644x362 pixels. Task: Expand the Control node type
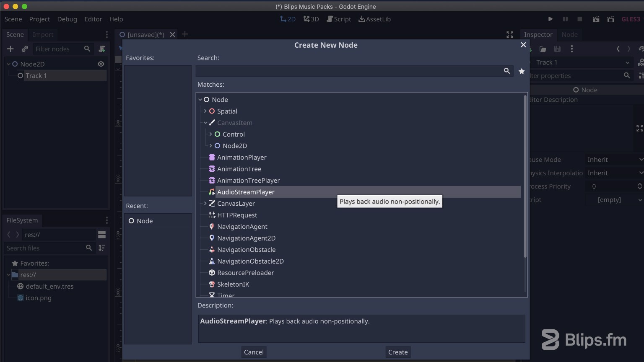tap(211, 134)
